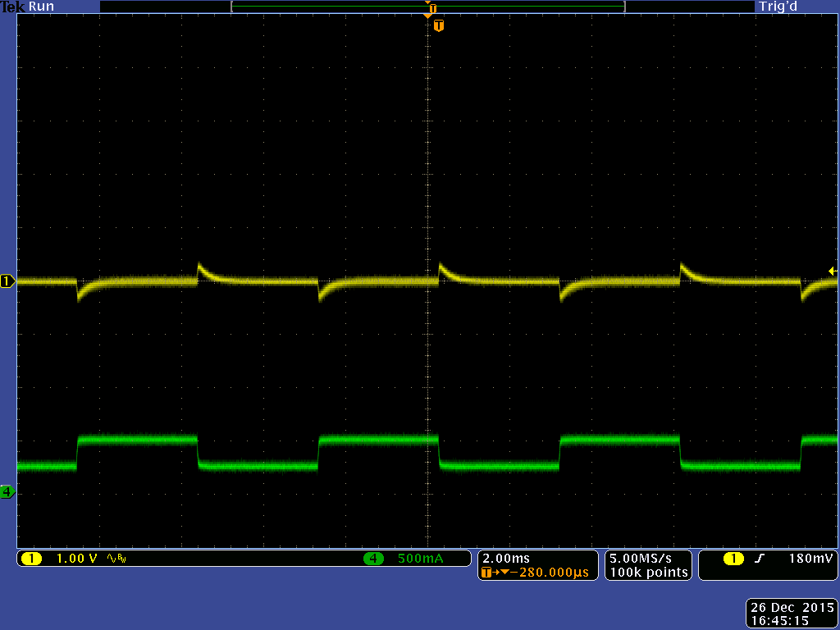Image resolution: width=840 pixels, height=630 pixels.
Task: Click the Run acquisition status label
Action: tap(41, 7)
